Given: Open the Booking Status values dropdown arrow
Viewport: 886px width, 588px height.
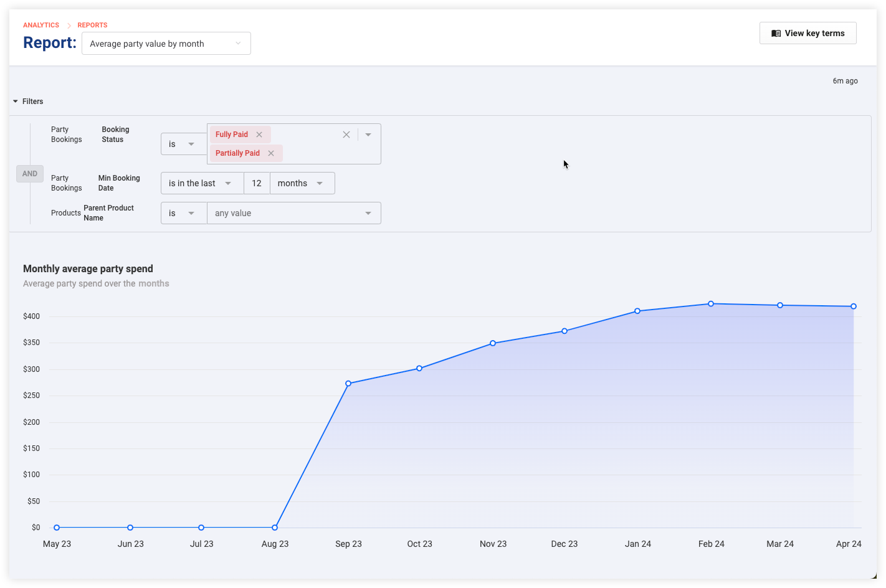Looking at the screenshot, I should pos(368,135).
